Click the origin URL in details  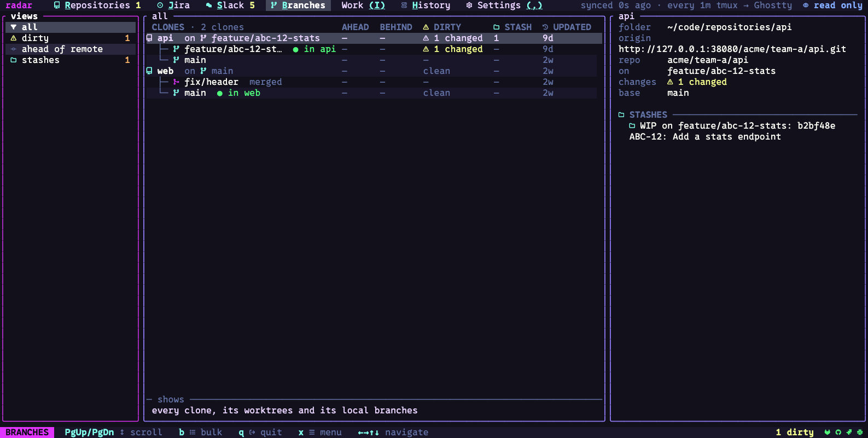[732, 49]
